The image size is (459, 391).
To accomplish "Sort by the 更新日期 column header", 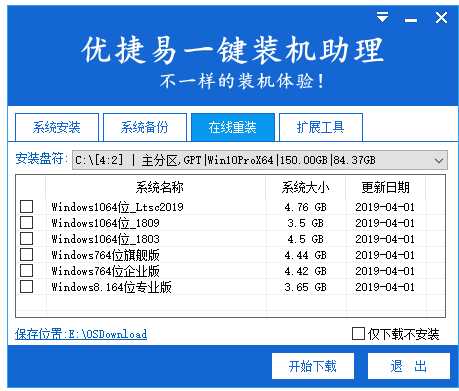I will coord(386,187).
